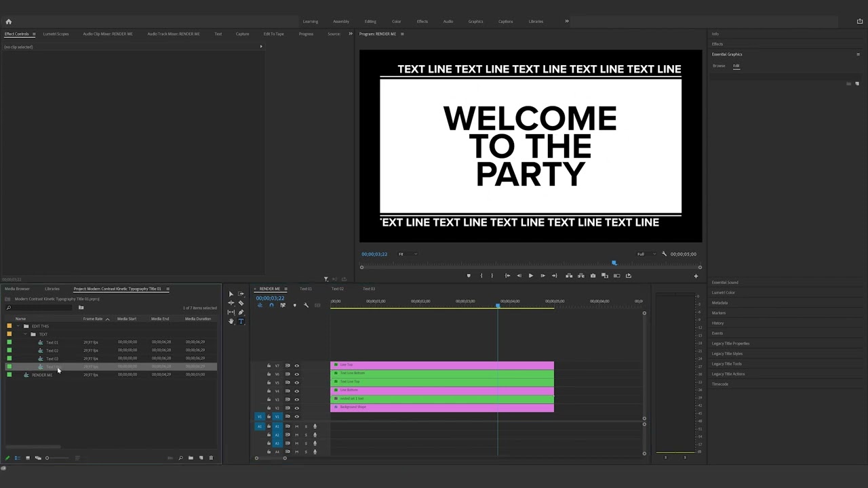Click Export Frame camera icon
868x488 pixels.
(593, 276)
